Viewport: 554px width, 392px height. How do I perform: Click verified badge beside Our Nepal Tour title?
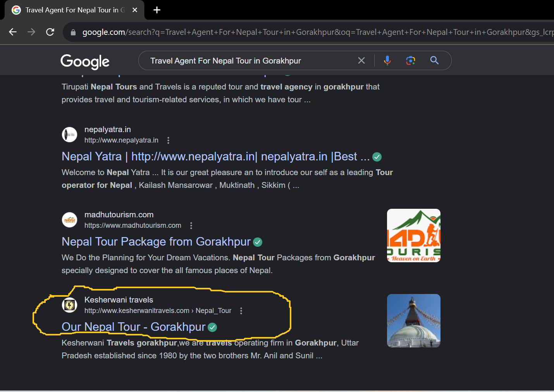(x=212, y=327)
